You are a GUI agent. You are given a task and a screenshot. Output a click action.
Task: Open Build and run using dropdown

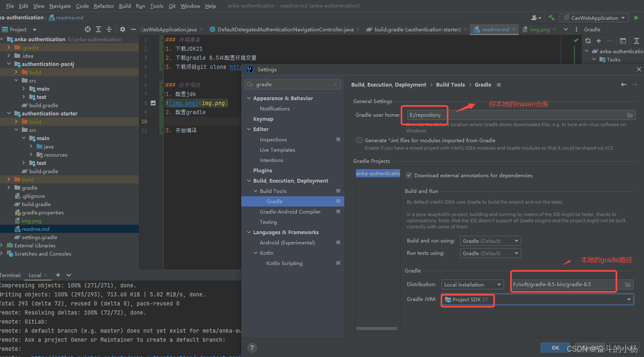(490, 241)
